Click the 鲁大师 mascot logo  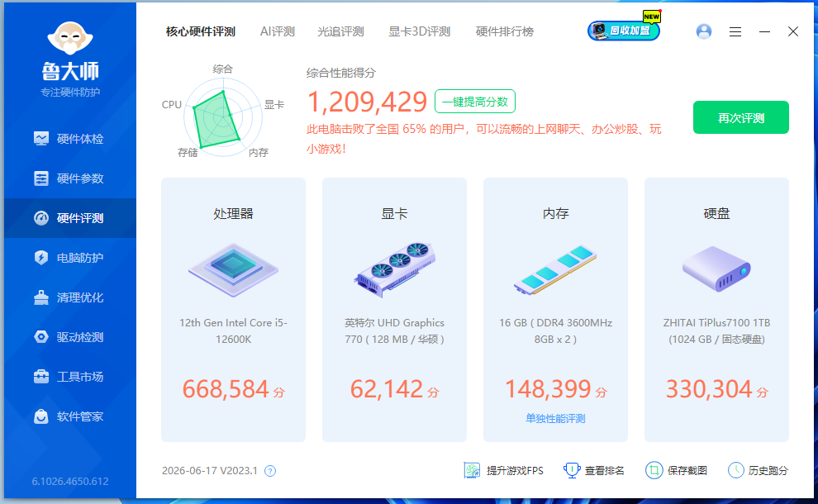click(x=70, y=37)
